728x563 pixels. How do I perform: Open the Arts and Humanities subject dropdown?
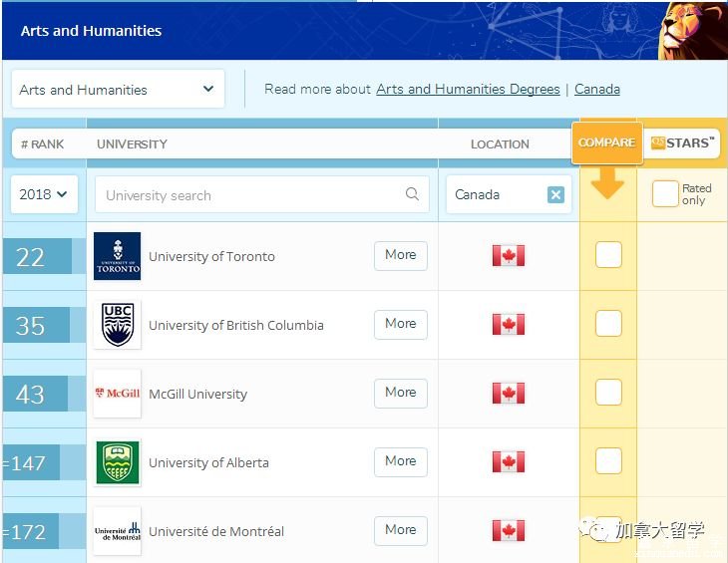tap(118, 89)
